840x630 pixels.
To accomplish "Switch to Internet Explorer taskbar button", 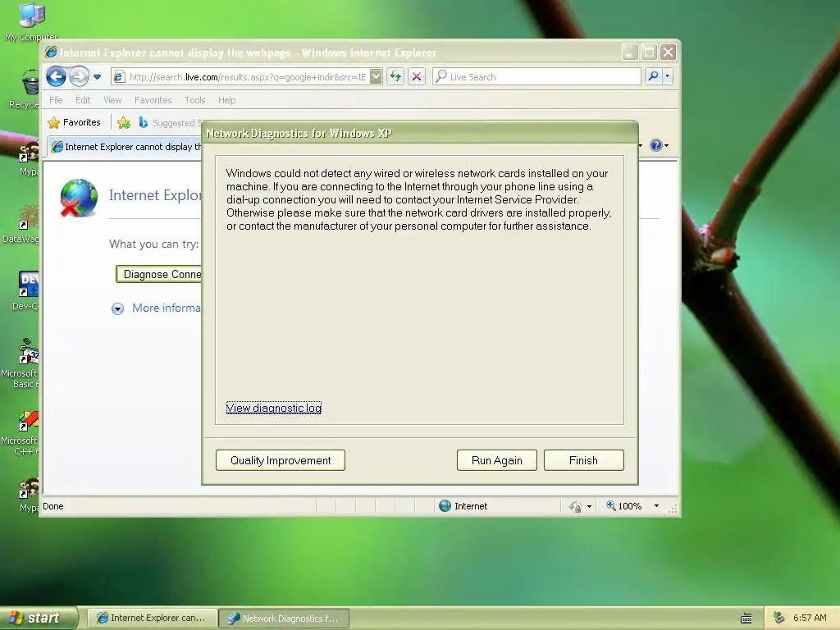I will tap(152, 619).
